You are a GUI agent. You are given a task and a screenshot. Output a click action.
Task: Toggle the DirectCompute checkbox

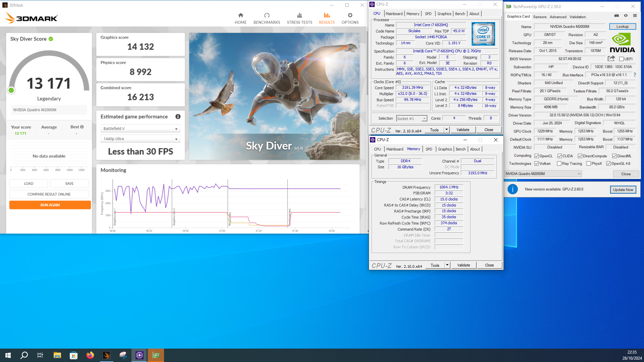tap(580, 156)
